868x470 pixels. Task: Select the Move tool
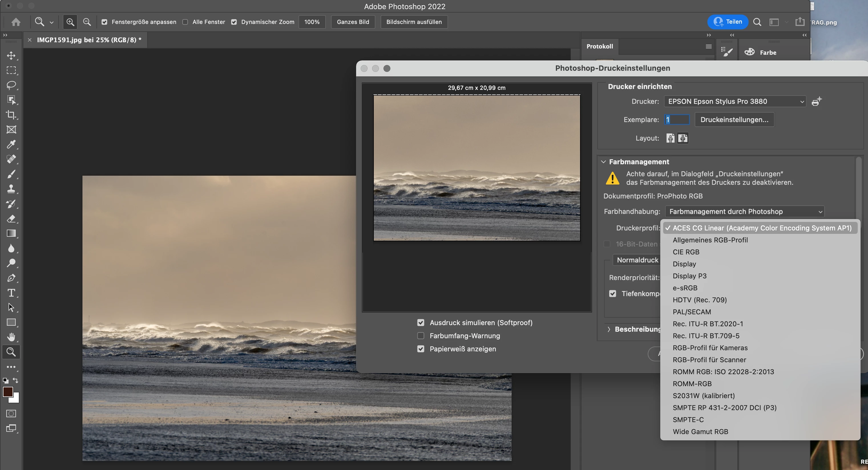point(11,56)
